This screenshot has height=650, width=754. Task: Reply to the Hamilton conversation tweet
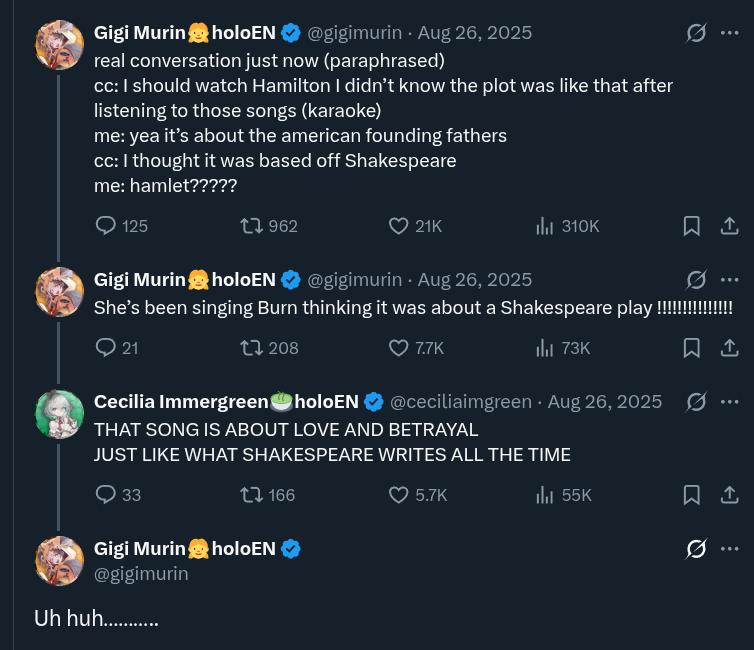click(x=106, y=226)
